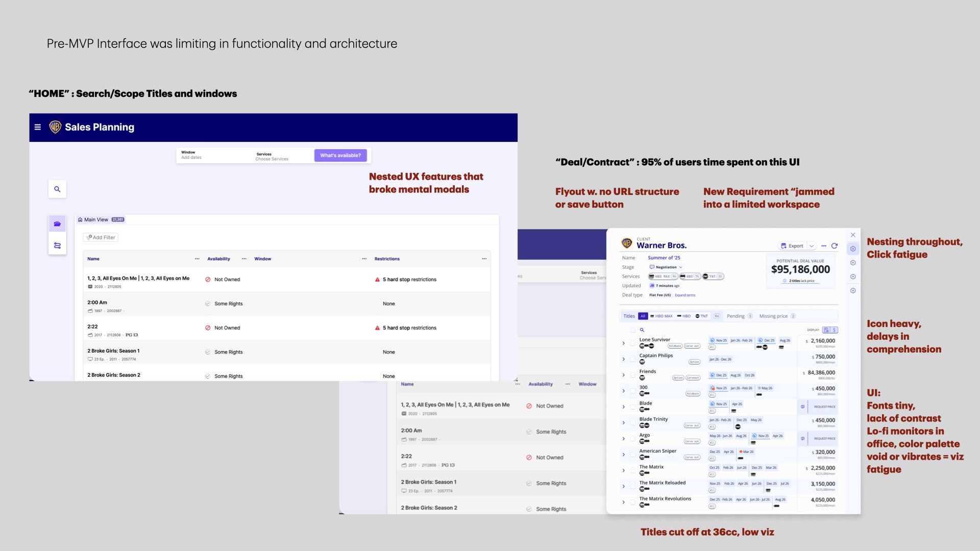Image resolution: width=980 pixels, height=551 pixels.
Task: Click the Holdback tag on Lone Survivor
Action: [x=675, y=346]
